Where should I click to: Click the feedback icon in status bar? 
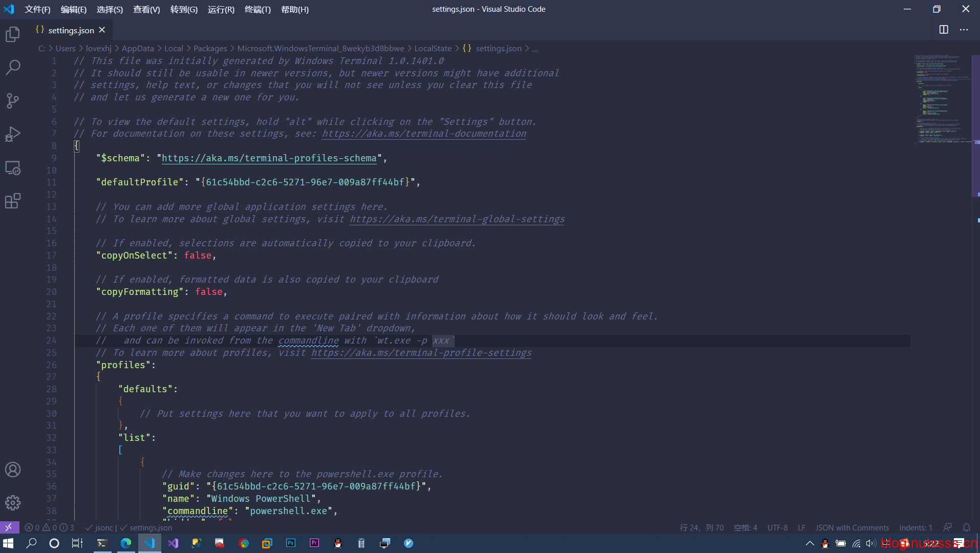coord(948,527)
